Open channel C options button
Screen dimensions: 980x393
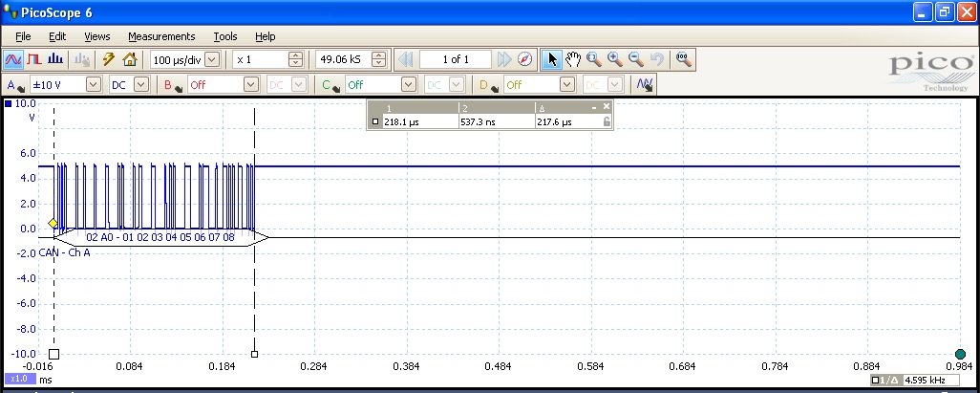click(x=331, y=85)
